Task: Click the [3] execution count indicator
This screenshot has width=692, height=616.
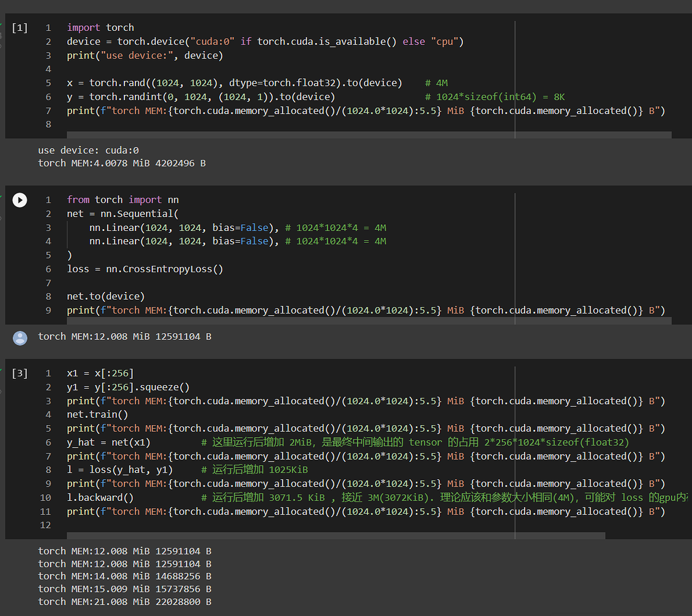Action: (20, 373)
